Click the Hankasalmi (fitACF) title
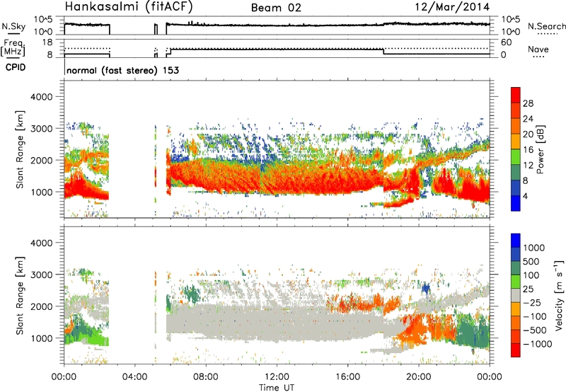This screenshot has width=566, height=392. (x=129, y=6)
